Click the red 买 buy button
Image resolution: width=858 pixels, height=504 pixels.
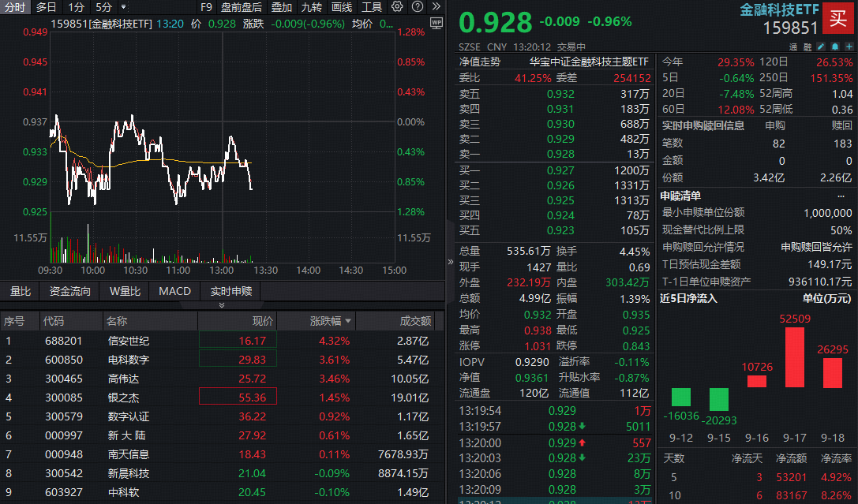pyautogui.click(x=839, y=18)
